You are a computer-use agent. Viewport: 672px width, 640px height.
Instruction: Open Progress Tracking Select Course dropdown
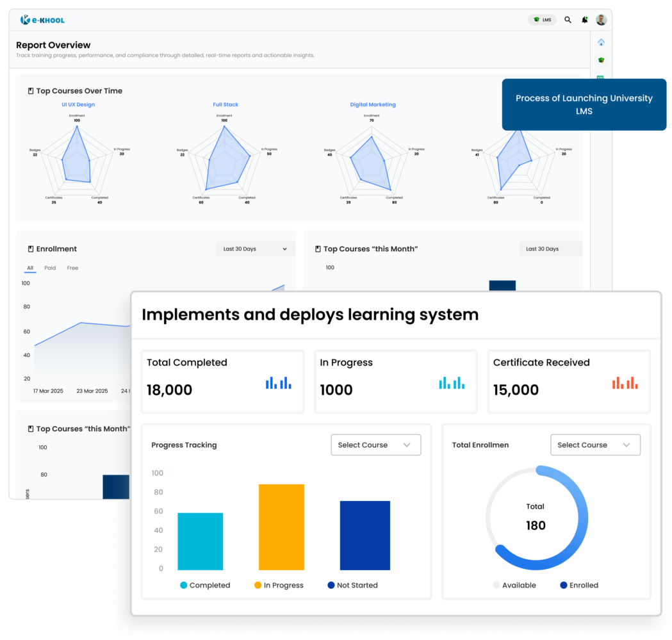point(375,445)
